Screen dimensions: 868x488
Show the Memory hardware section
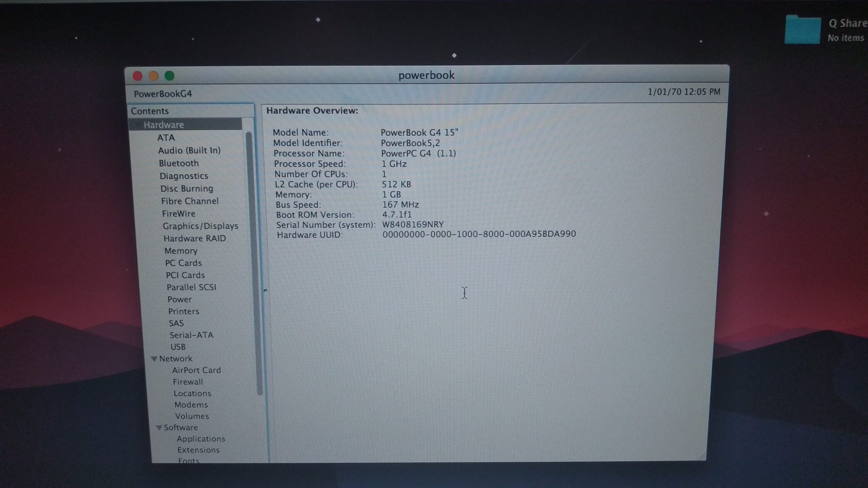(181, 251)
